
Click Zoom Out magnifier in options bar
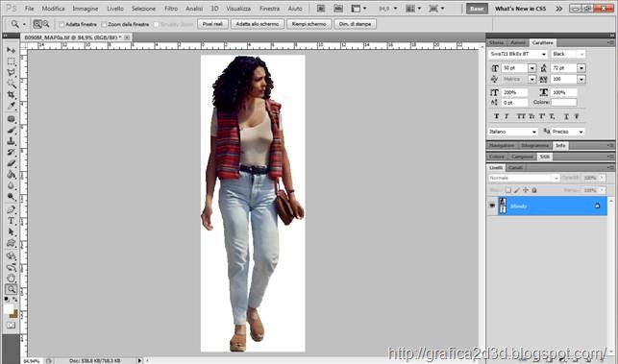46,24
